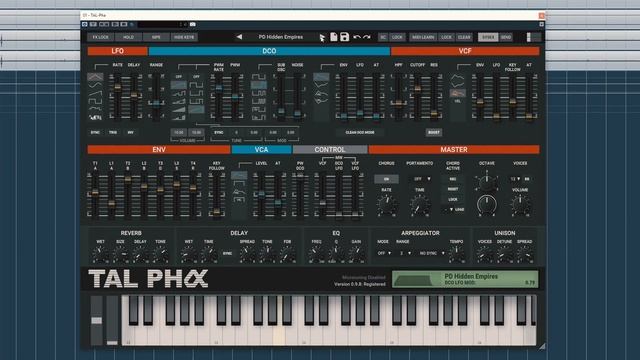Select the triangle LFO waveform
The image size is (640, 360).
95,77
